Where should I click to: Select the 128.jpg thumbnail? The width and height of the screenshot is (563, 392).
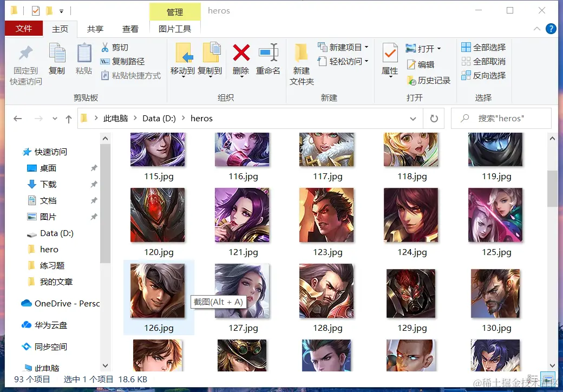(326, 291)
